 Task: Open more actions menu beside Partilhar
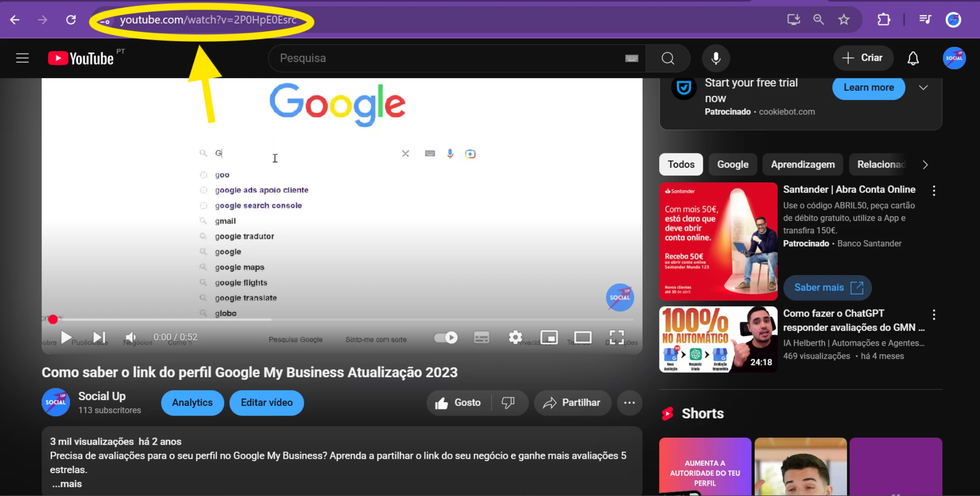tap(629, 403)
